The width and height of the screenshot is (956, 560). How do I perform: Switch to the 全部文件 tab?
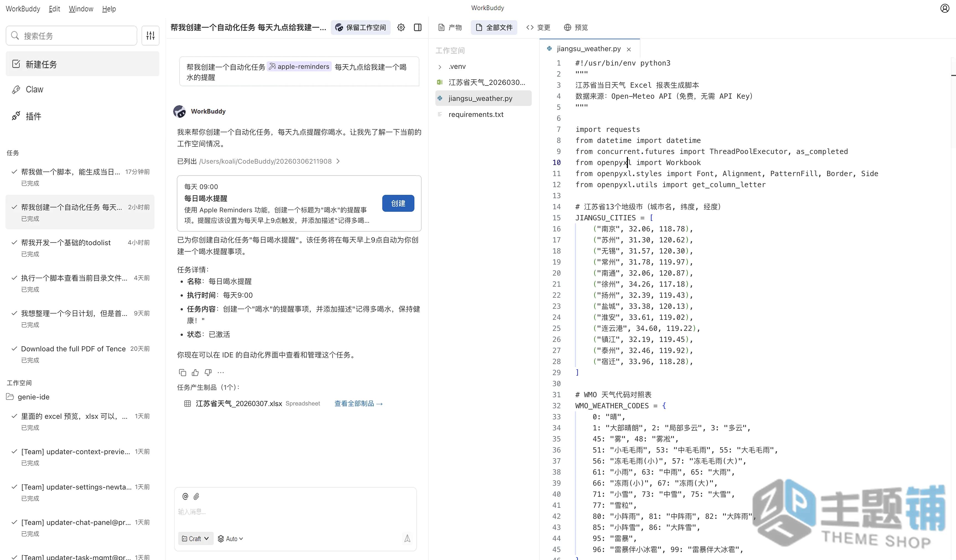tap(494, 27)
